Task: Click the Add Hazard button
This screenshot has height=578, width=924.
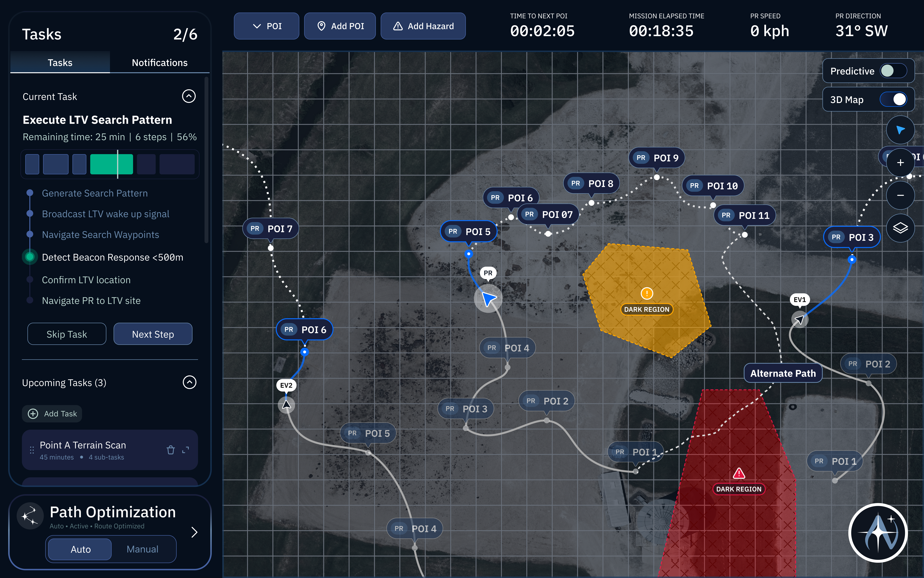Action: (423, 26)
